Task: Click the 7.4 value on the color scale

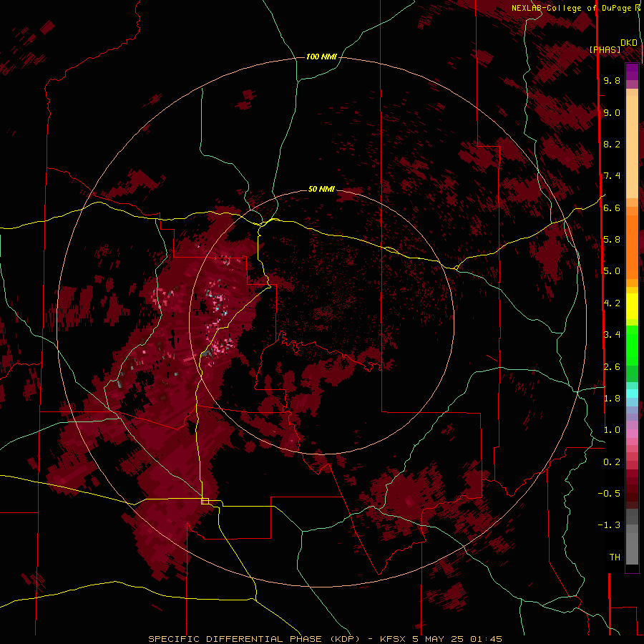Action: (x=612, y=176)
